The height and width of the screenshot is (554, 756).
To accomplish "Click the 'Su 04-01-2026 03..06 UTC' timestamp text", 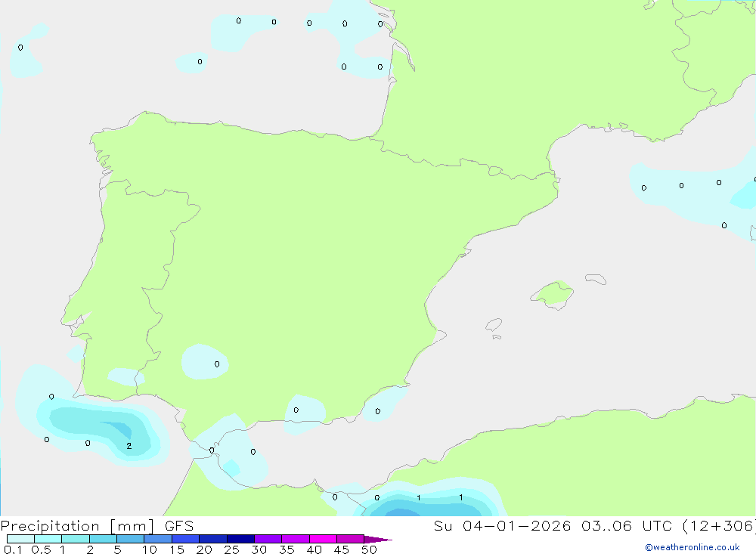I will pyautogui.click(x=553, y=526).
